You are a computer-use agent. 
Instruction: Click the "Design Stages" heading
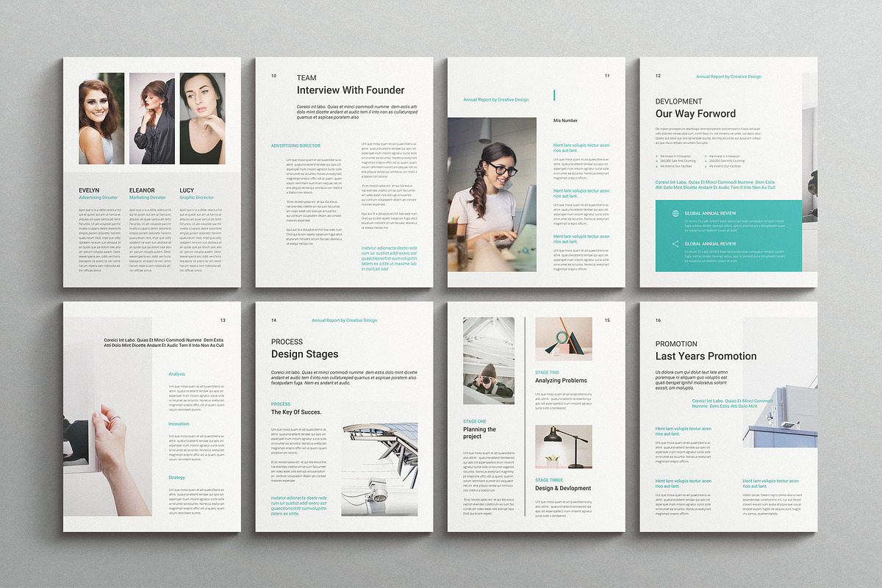pyautogui.click(x=304, y=354)
